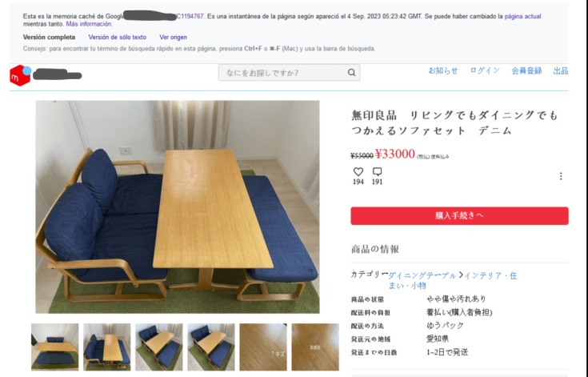Click the 出品 sell link

pos(561,71)
